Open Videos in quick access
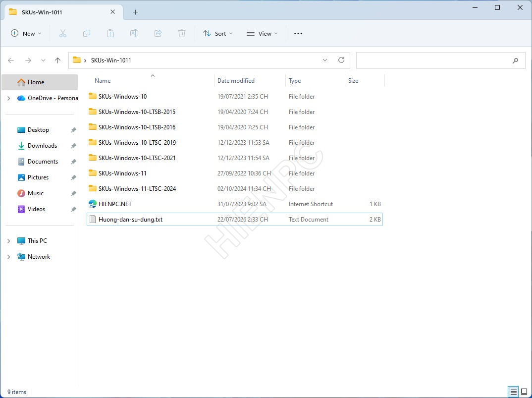 (36, 209)
